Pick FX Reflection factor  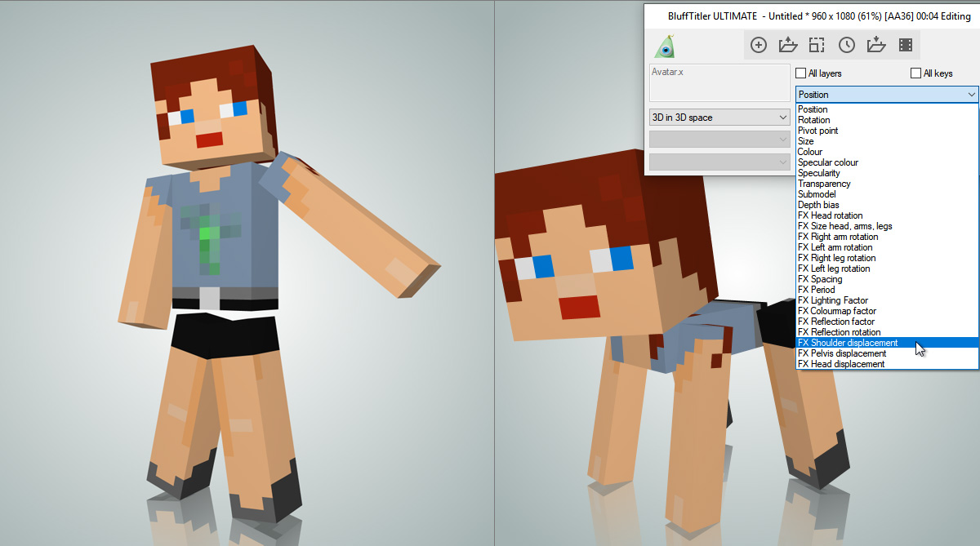(x=887, y=322)
